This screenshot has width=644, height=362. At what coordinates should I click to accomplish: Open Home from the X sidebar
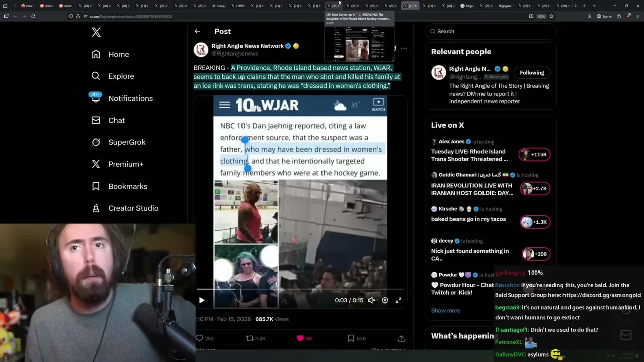point(110,54)
